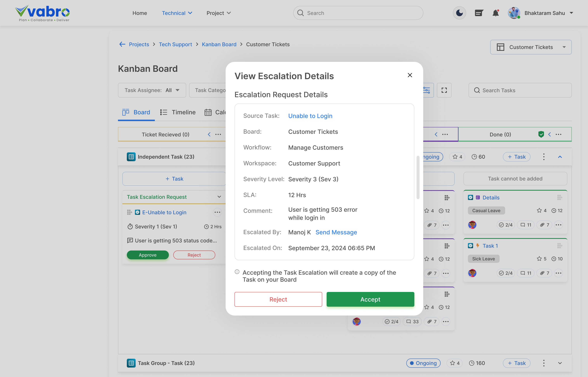Click the filter settings sliders icon

click(x=427, y=90)
